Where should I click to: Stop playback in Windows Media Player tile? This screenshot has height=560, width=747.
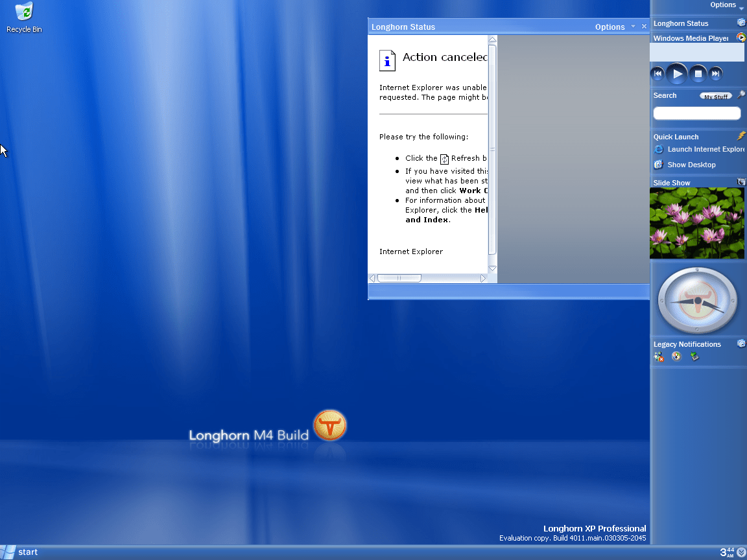pos(698,74)
